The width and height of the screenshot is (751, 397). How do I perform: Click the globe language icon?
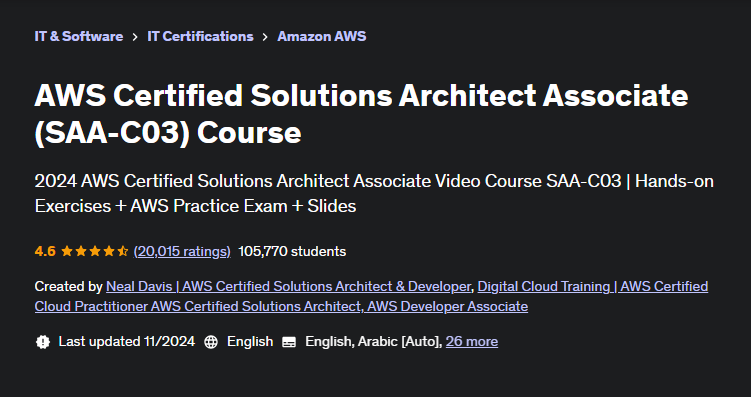211,341
